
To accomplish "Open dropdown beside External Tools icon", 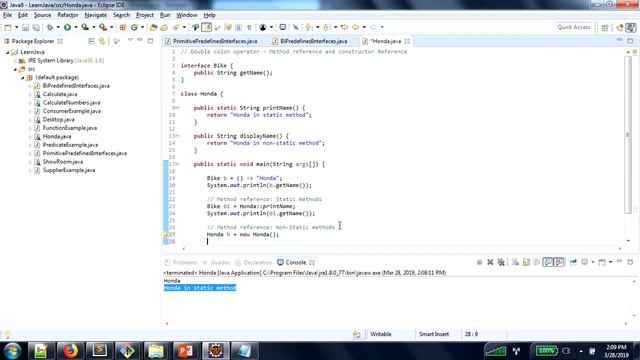I will [111, 27].
